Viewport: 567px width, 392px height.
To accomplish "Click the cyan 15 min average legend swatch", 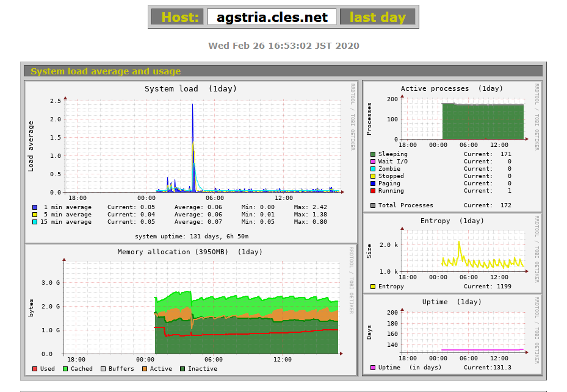I will (x=35, y=222).
